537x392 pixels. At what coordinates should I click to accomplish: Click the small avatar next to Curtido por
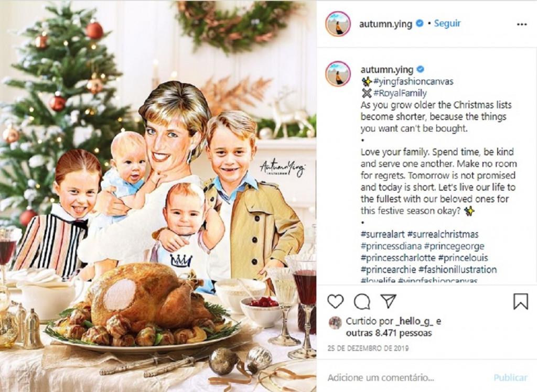335,322
